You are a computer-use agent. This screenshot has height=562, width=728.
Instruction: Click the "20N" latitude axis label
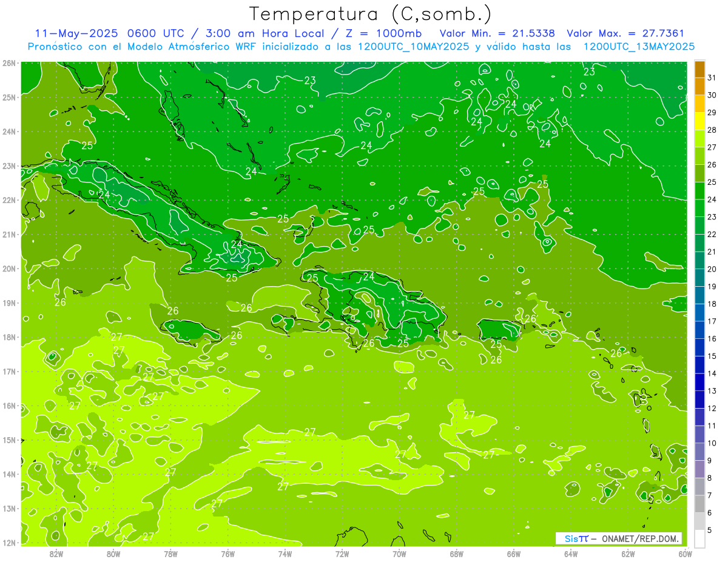click(x=9, y=269)
